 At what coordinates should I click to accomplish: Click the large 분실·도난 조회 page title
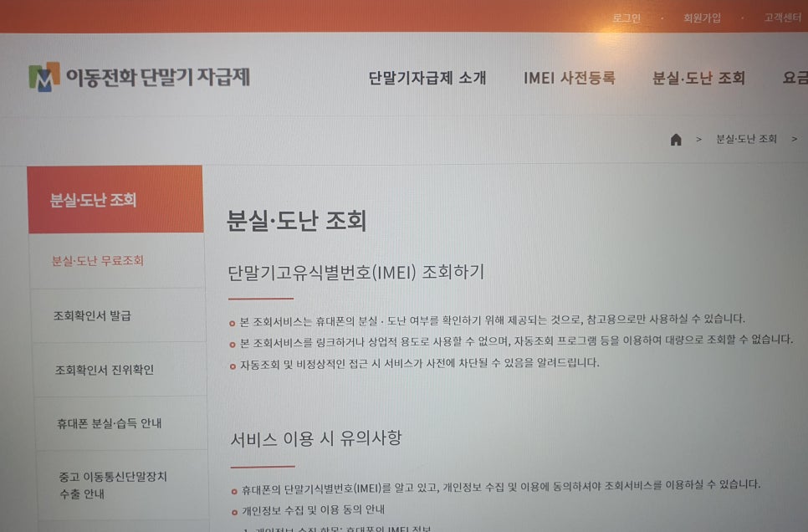click(x=297, y=221)
